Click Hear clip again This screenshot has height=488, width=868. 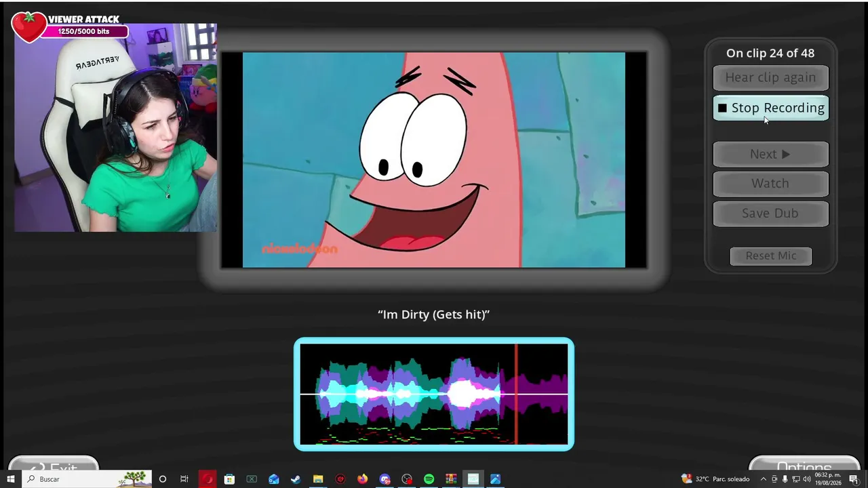point(770,78)
